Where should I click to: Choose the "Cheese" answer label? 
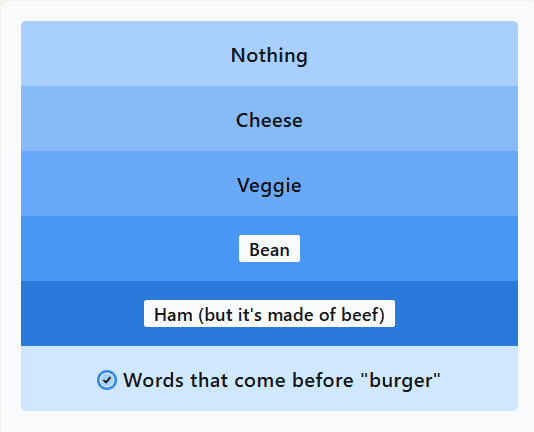[269, 120]
